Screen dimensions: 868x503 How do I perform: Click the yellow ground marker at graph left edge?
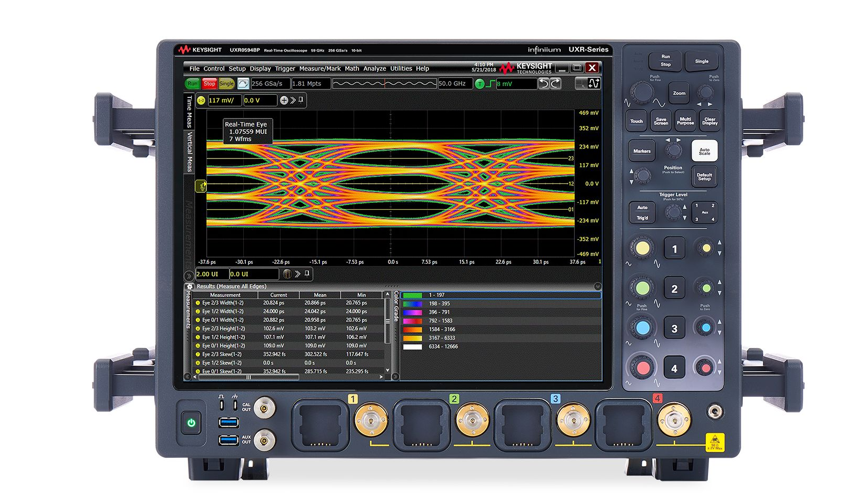[201, 186]
